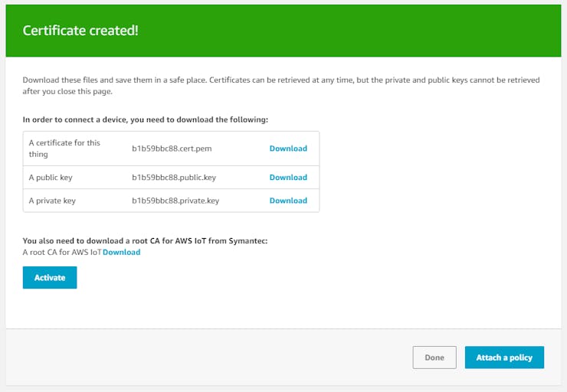The image size is (567, 392).
Task: Select the b1b59bbc88.private.key filename text
Action: click(x=175, y=201)
